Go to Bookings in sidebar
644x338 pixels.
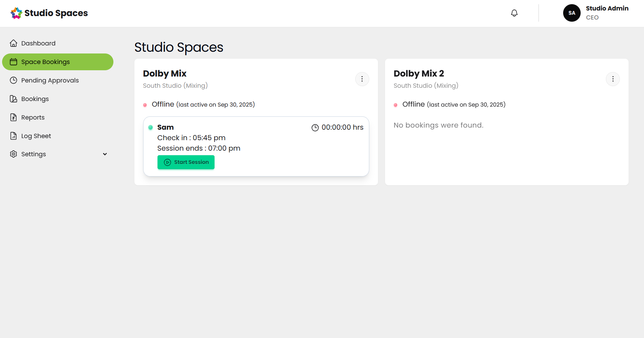35,99
